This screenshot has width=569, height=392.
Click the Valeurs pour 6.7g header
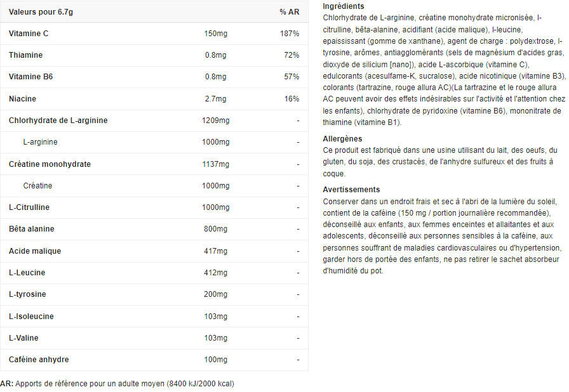39,12
